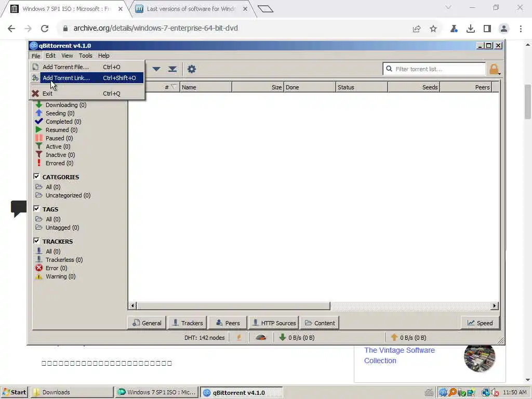Select Untagged (0) tag filter

pos(62,228)
